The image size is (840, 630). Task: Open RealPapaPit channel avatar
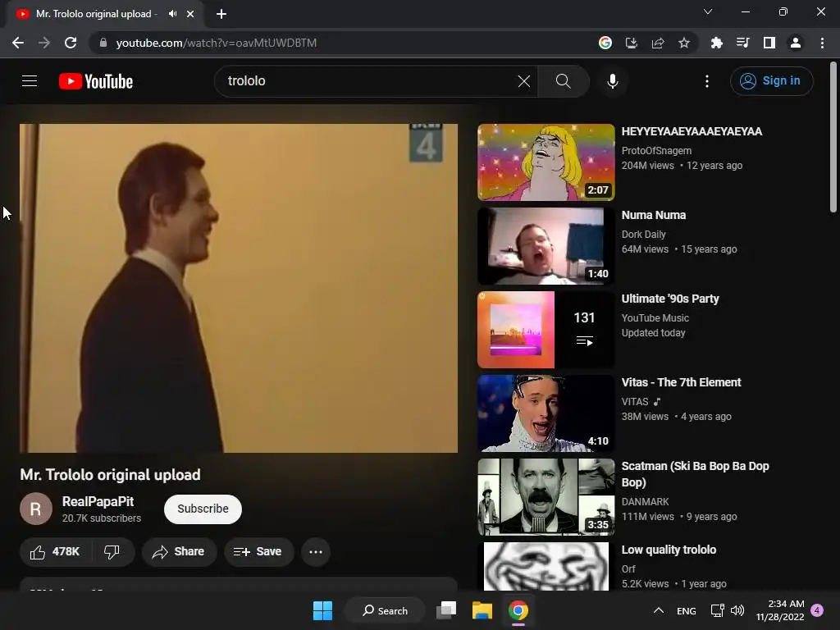pyautogui.click(x=36, y=509)
